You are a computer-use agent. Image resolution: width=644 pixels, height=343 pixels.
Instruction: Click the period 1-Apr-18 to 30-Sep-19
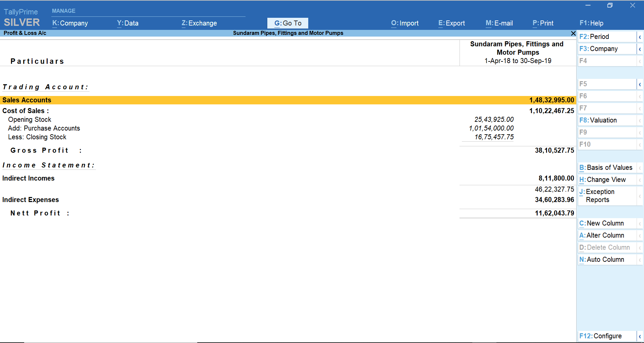(518, 61)
